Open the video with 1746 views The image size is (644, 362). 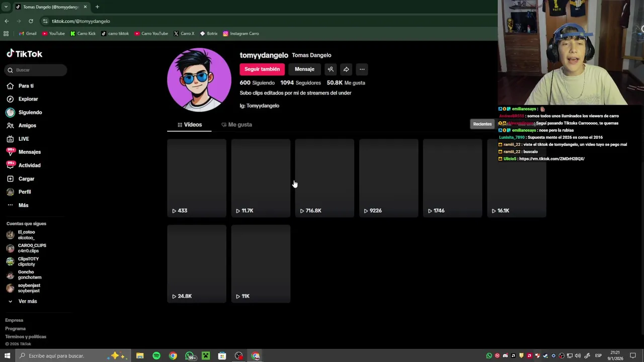click(452, 178)
